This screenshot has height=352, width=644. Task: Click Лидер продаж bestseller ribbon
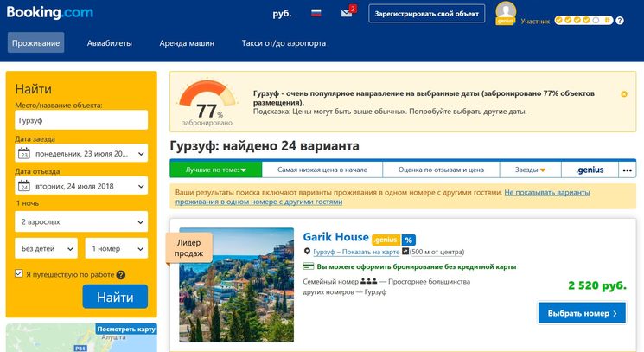[x=189, y=247]
